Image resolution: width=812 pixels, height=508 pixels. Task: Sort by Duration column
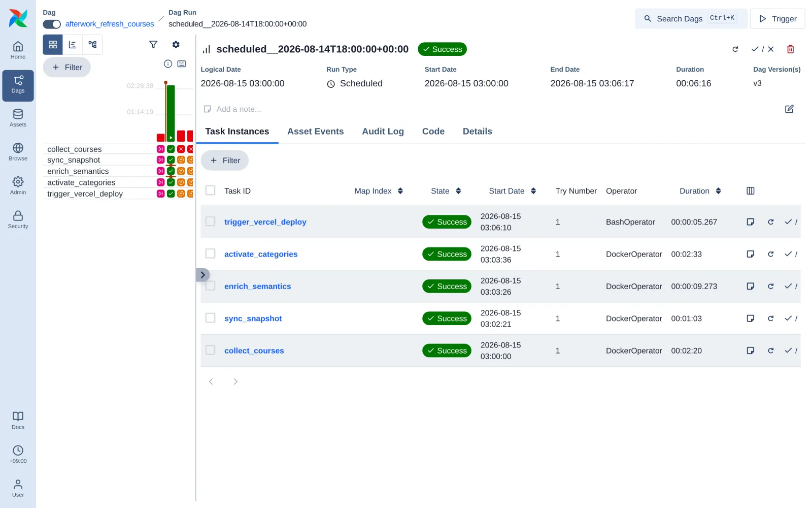[700, 191]
